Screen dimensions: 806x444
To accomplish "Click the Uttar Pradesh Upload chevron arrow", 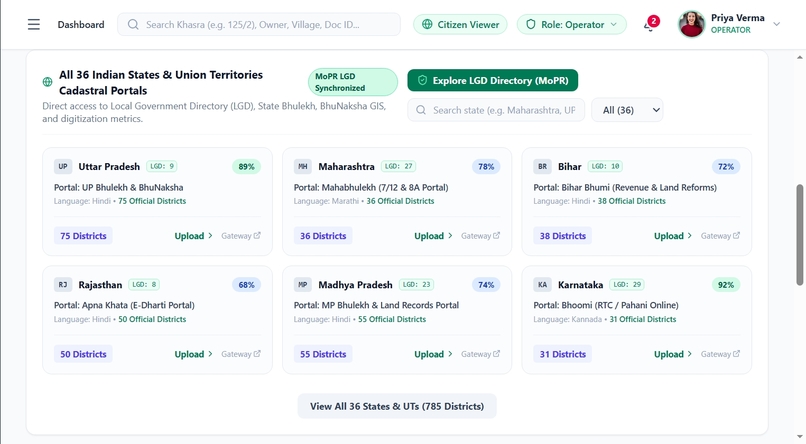I will pos(210,236).
